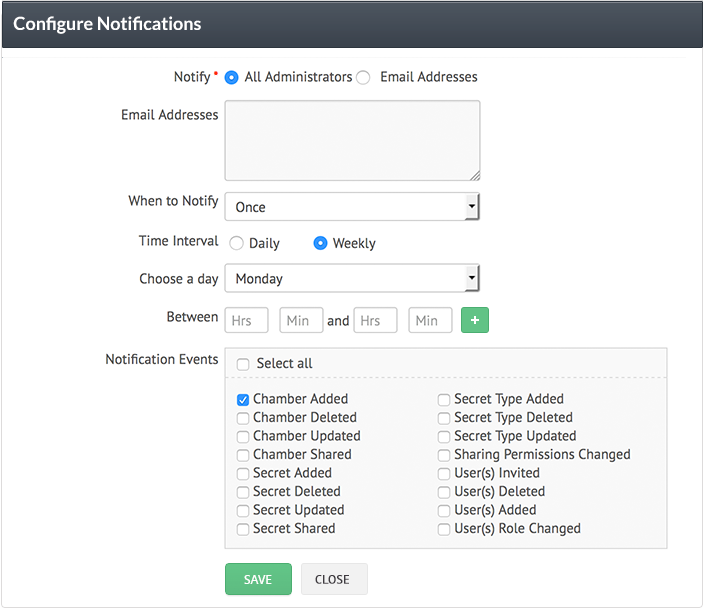The width and height of the screenshot is (706, 612).
Task: Check the Select all checkbox
Action: coord(243,364)
